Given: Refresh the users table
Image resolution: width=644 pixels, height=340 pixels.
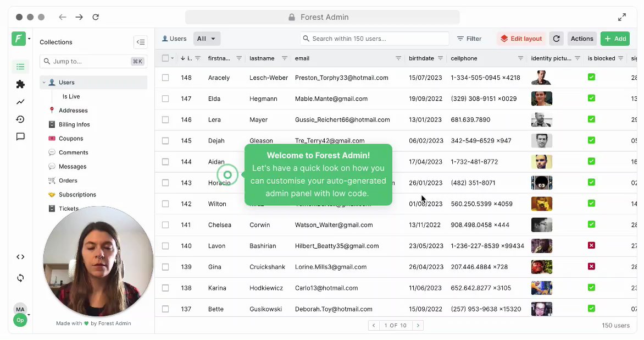Looking at the screenshot, I should click(x=556, y=39).
